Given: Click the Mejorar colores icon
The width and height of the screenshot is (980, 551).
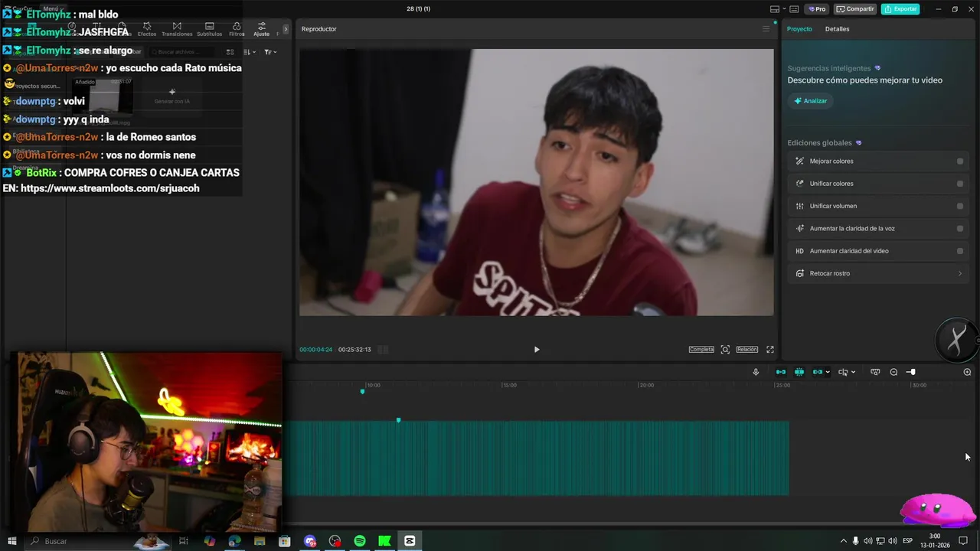Looking at the screenshot, I should [x=799, y=161].
